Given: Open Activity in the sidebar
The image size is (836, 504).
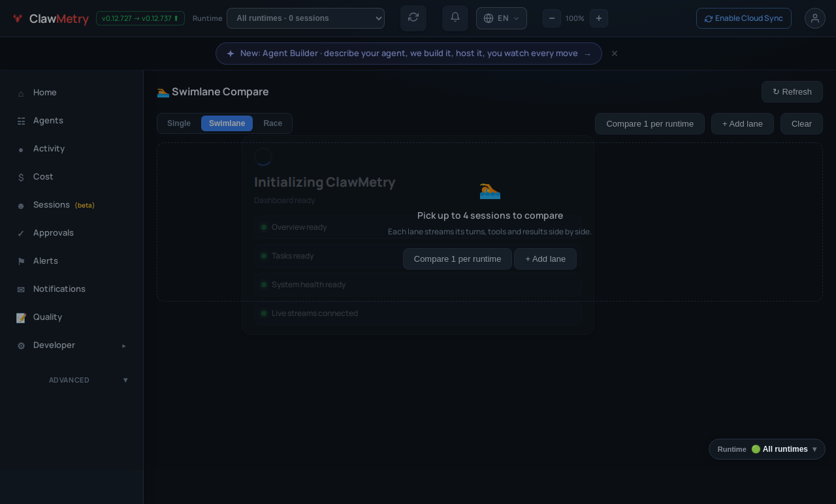Looking at the screenshot, I should coord(72,149).
